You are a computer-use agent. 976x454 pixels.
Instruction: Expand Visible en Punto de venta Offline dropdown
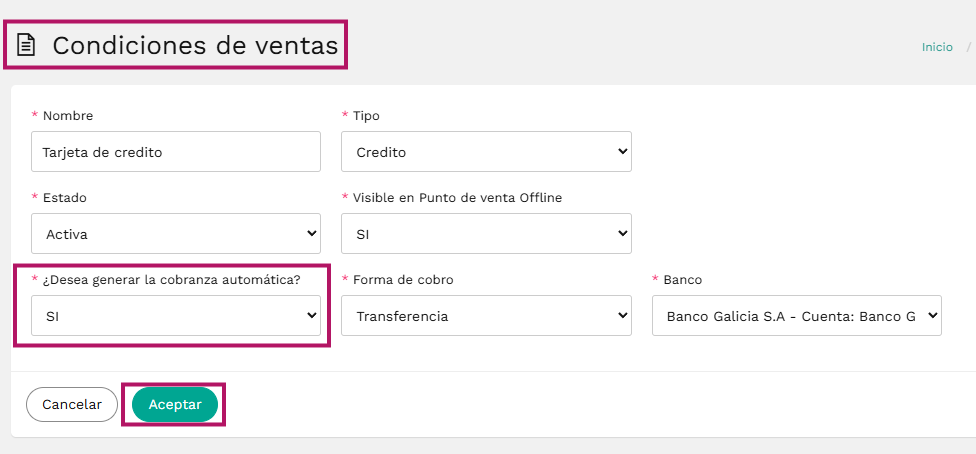click(x=486, y=234)
